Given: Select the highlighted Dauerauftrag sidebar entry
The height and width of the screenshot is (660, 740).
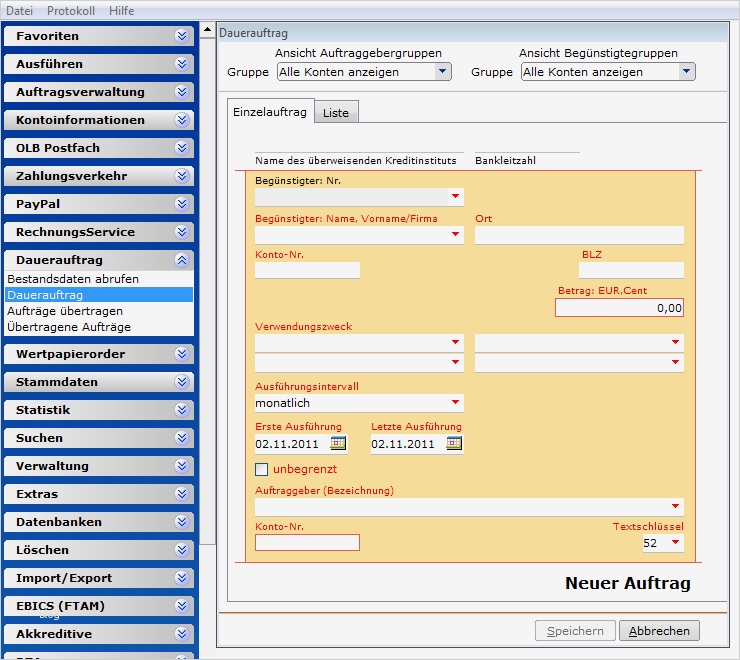Looking at the screenshot, I should tap(99, 295).
